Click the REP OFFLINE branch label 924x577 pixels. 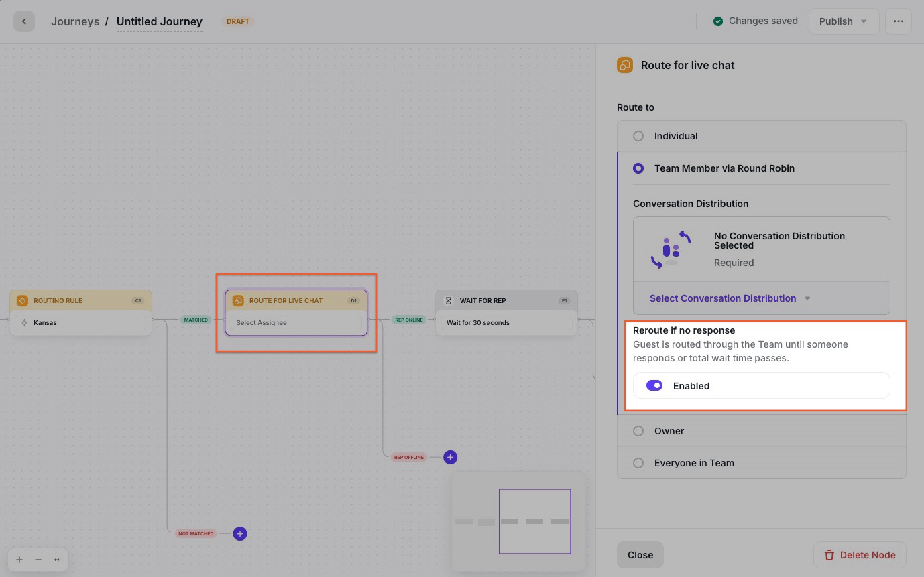click(x=409, y=457)
